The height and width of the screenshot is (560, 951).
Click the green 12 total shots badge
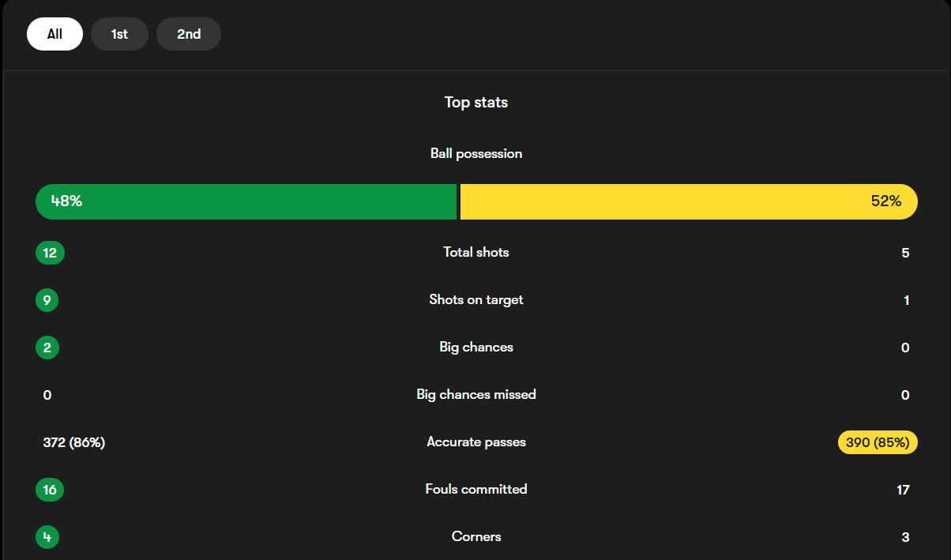click(50, 253)
